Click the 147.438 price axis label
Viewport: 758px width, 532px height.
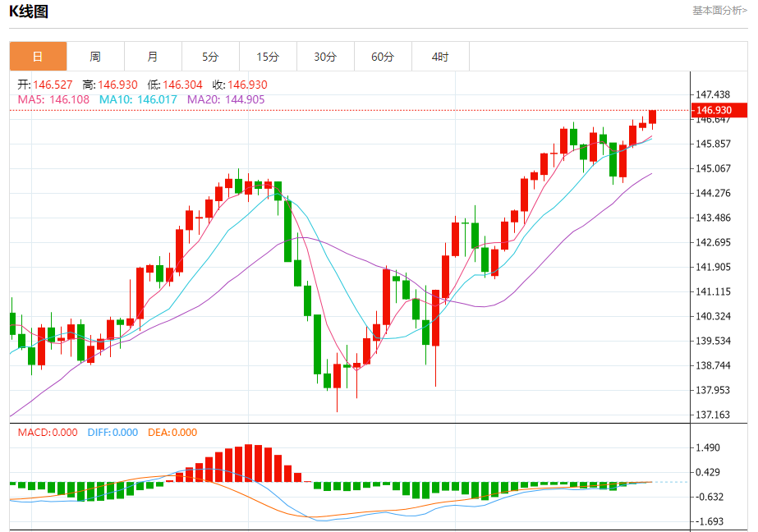[713, 94]
